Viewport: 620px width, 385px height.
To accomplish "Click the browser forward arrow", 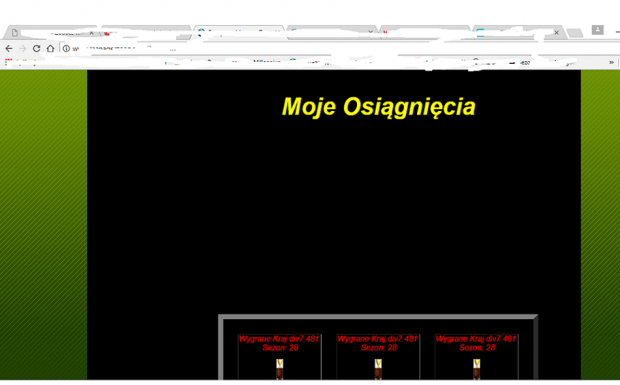I will click(23, 49).
